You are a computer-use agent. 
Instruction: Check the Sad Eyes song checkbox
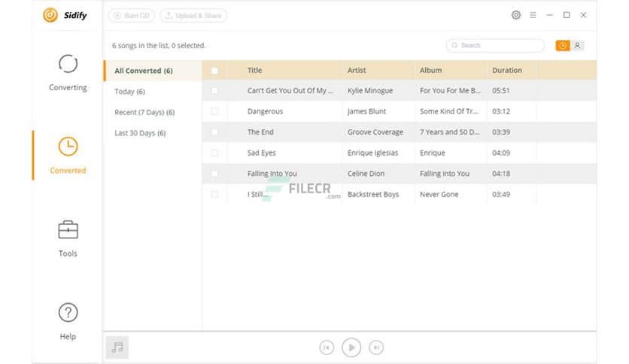click(x=214, y=153)
